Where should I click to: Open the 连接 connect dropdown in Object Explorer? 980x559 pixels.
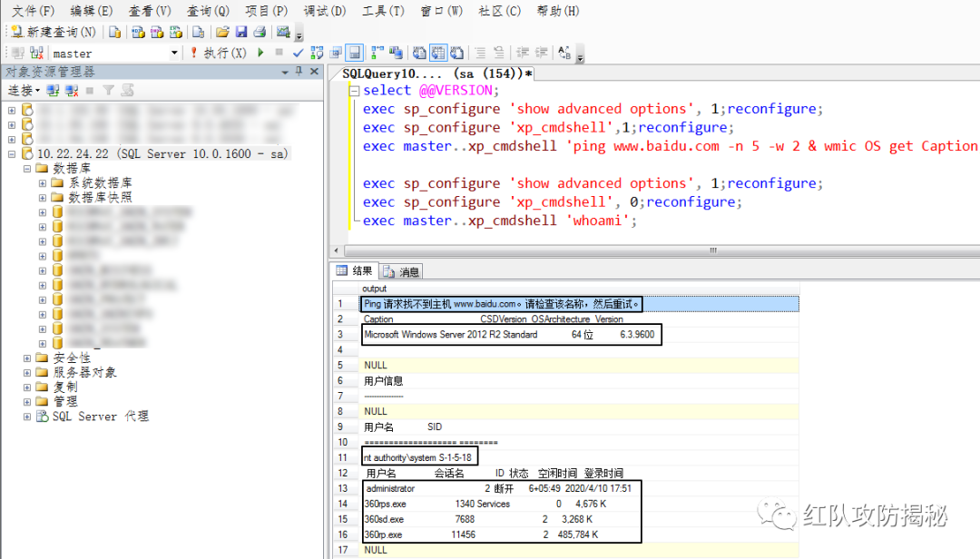click(24, 91)
